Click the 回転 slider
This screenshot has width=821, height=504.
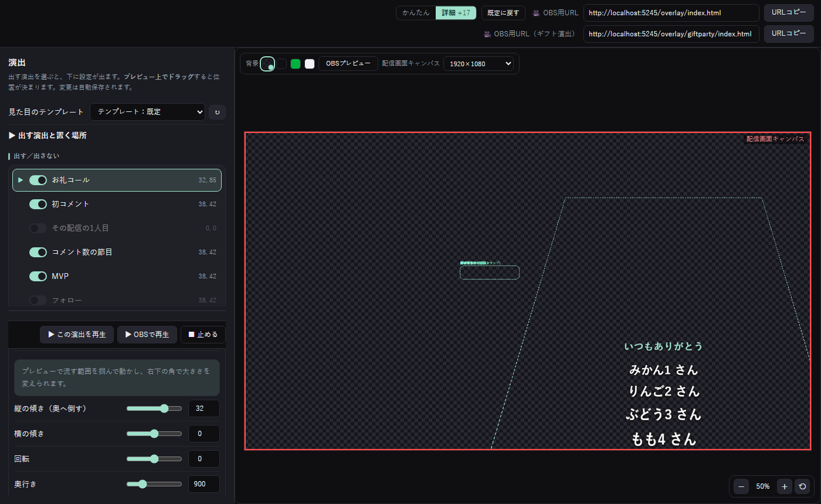154,459
